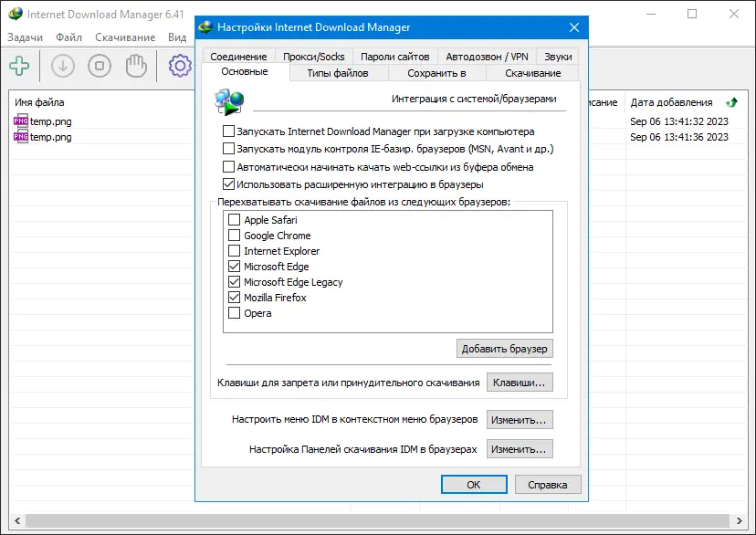
Task: Open the Задачи menu
Action: coord(25,37)
